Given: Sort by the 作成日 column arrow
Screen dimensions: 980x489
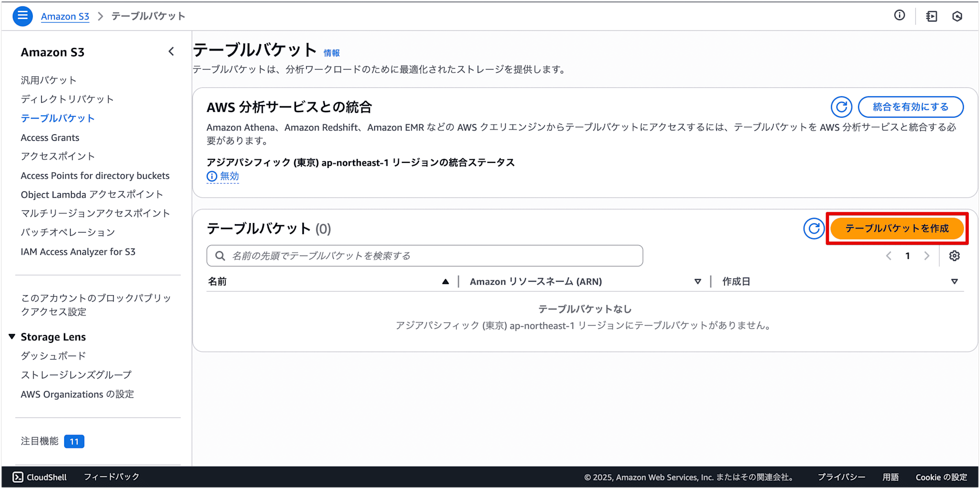Looking at the screenshot, I should point(955,282).
